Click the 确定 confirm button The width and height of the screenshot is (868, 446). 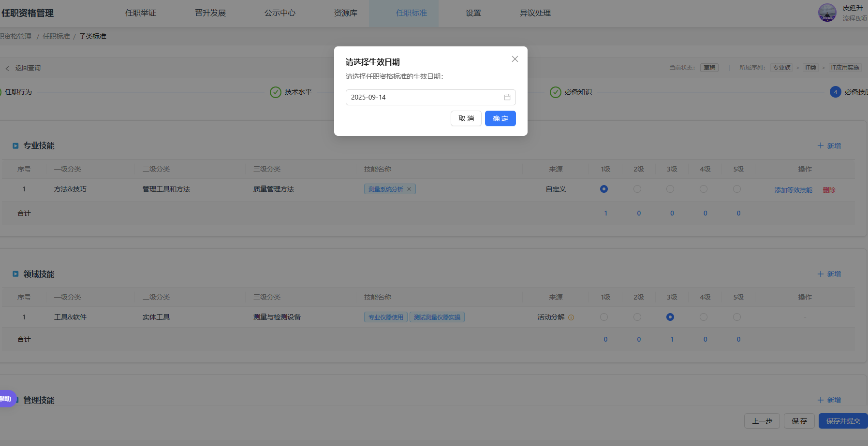pos(500,118)
